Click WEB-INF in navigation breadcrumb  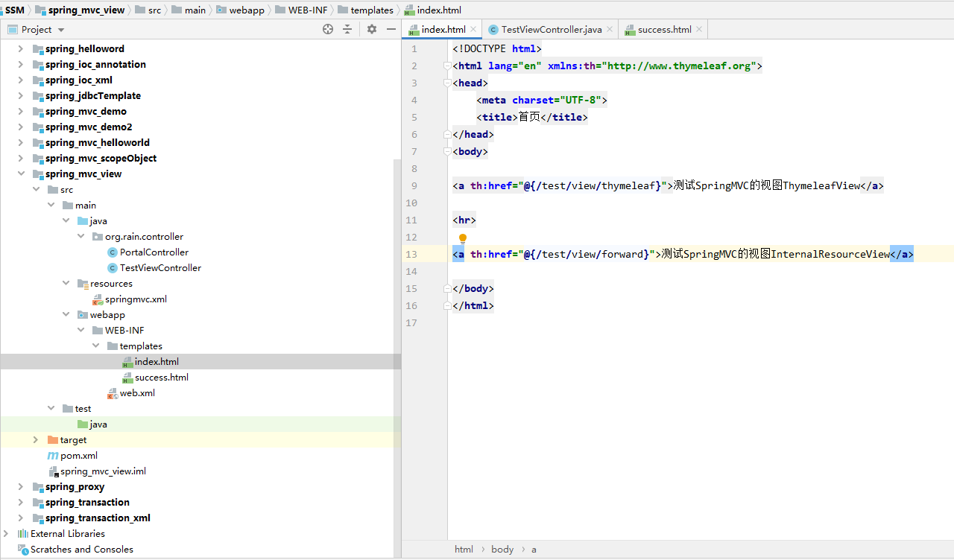[x=307, y=10]
